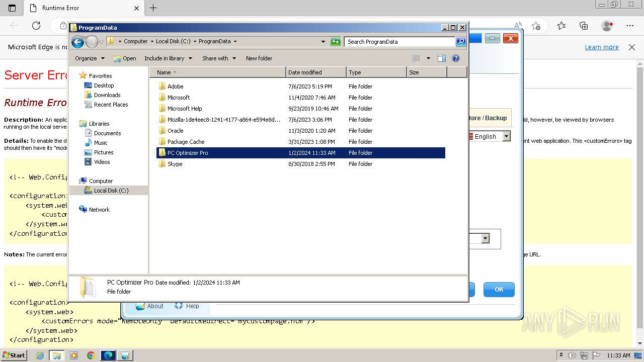Sort by the Date modified column
Screen dimensions: 644x362
(x=316, y=72)
